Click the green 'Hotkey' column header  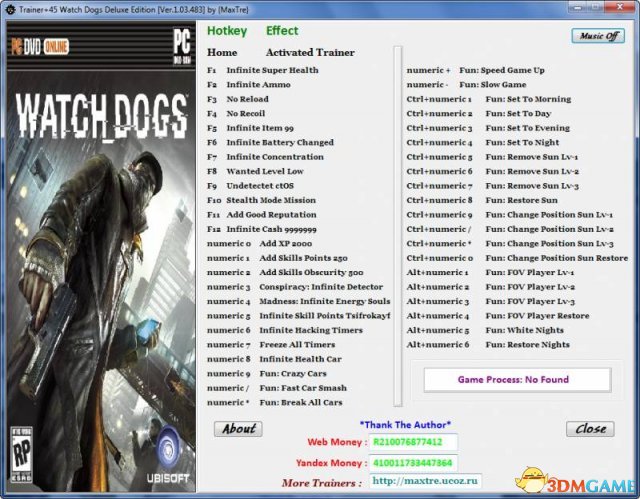click(x=227, y=31)
